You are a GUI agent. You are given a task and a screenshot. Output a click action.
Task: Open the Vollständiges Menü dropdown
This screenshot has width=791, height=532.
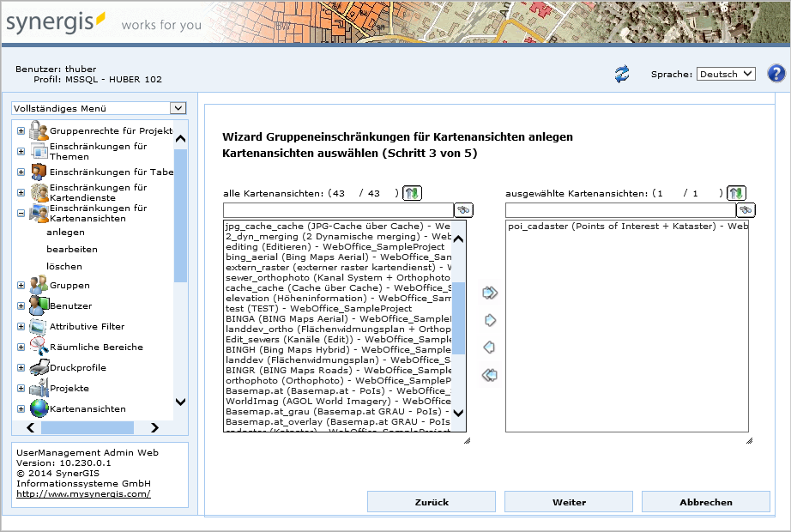(x=99, y=108)
